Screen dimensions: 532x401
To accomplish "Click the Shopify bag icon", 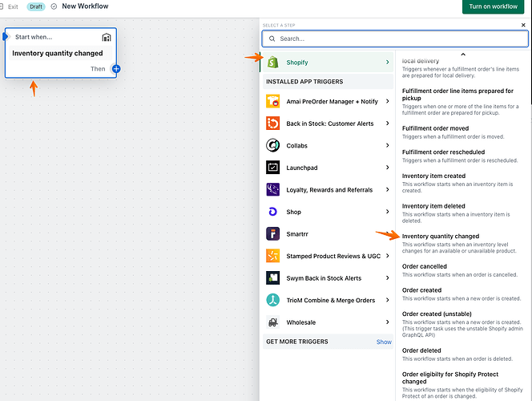I will click(x=272, y=62).
